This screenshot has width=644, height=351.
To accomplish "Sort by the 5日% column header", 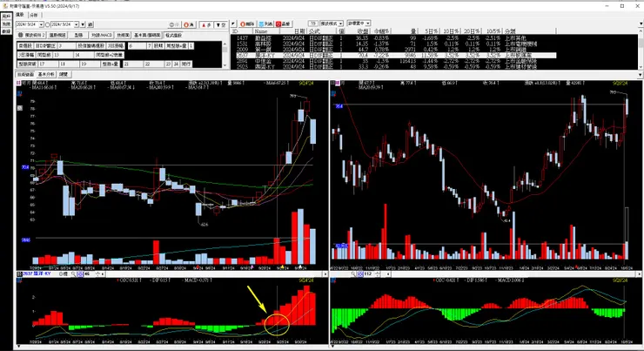I will 432,30.
